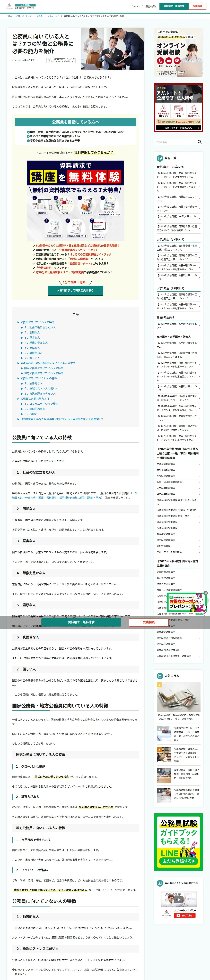Click the 講座一覧 pencil icon
Image resolution: width=210 pixels, height=980 pixels.
[x=160, y=158]
